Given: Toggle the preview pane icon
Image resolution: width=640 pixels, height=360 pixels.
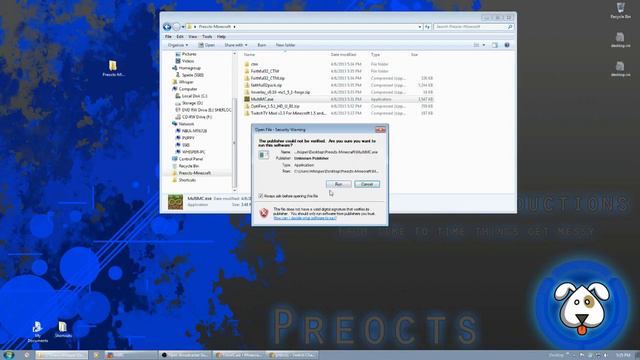Looking at the screenshot, I should [495, 45].
